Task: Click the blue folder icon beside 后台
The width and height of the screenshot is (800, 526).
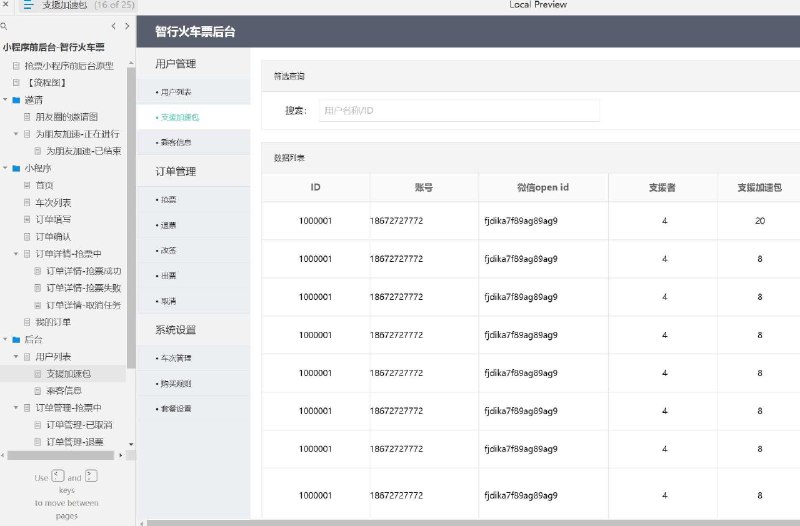Action: coord(16,340)
